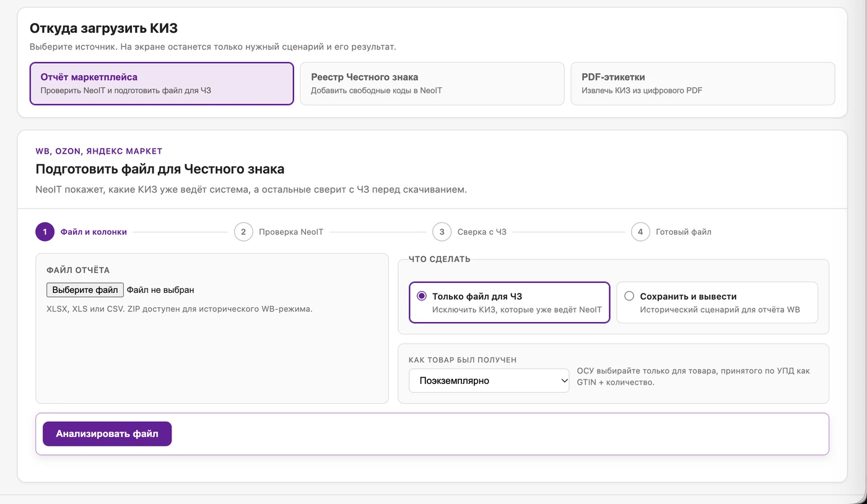Image resolution: width=867 pixels, height=504 pixels.
Task: Click the КАК ТОВАР БЫЛ ПОЛУЧЕН label
Action: coord(463,360)
